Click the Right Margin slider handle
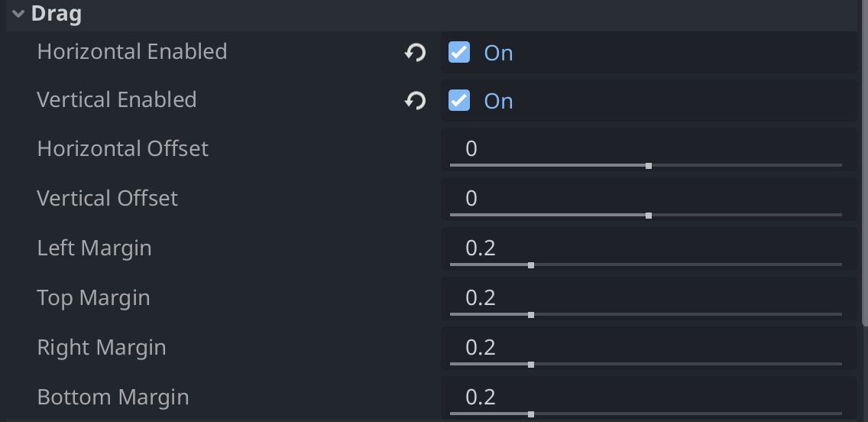Viewport: 868px width, 422px height. pyautogui.click(x=531, y=365)
